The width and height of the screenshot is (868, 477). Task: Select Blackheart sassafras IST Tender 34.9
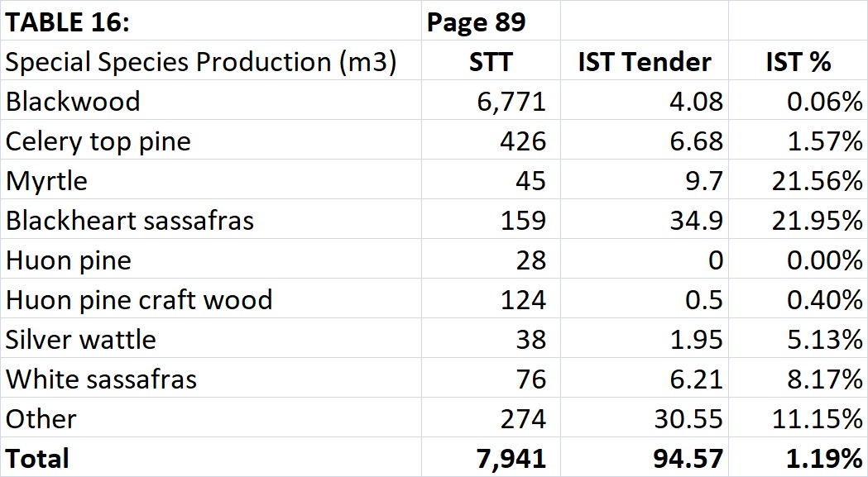click(698, 221)
